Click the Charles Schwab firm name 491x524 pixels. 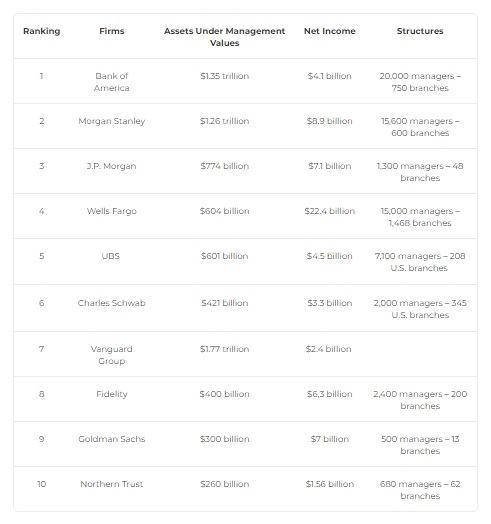(x=112, y=303)
